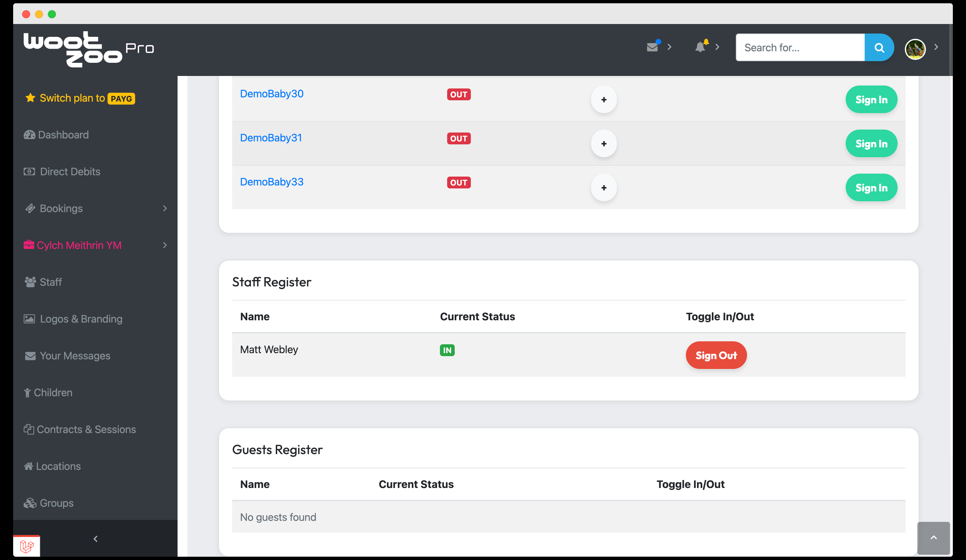Click the plus button for DemoBaby30
The width and height of the screenshot is (966, 560).
[603, 100]
